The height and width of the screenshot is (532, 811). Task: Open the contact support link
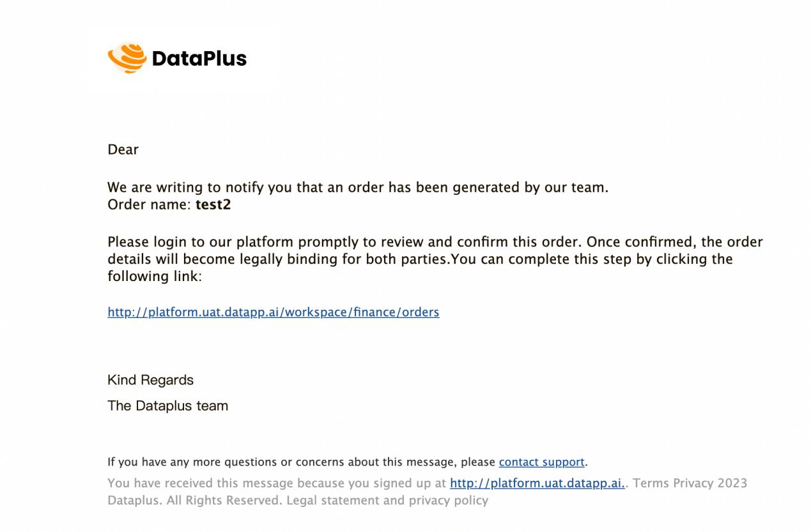[542, 462]
